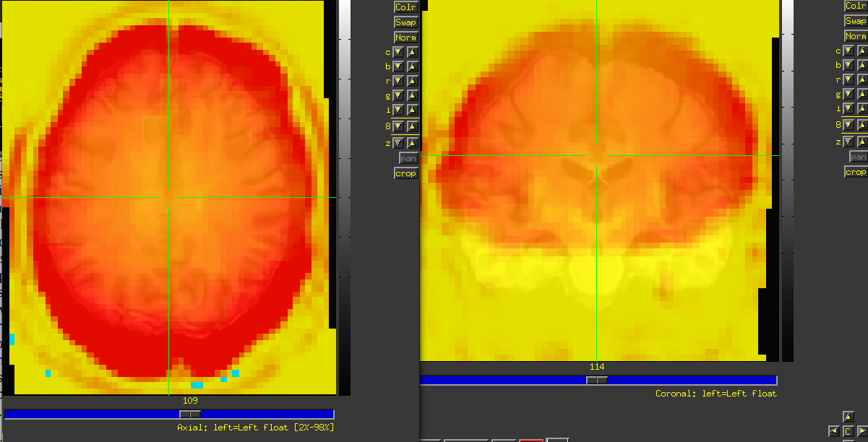Click Colr button in axial viewer
868x442 pixels.
click(405, 7)
